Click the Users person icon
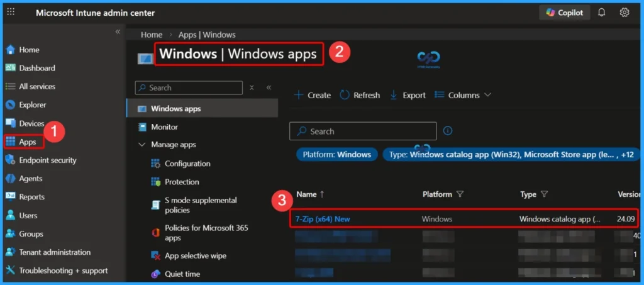The height and width of the screenshot is (285, 644). (x=11, y=216)
